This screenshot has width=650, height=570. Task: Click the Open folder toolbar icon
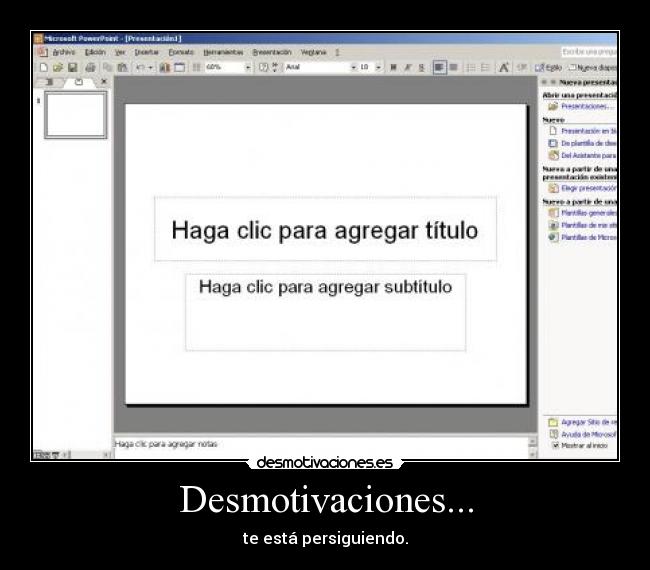(58, 67)
